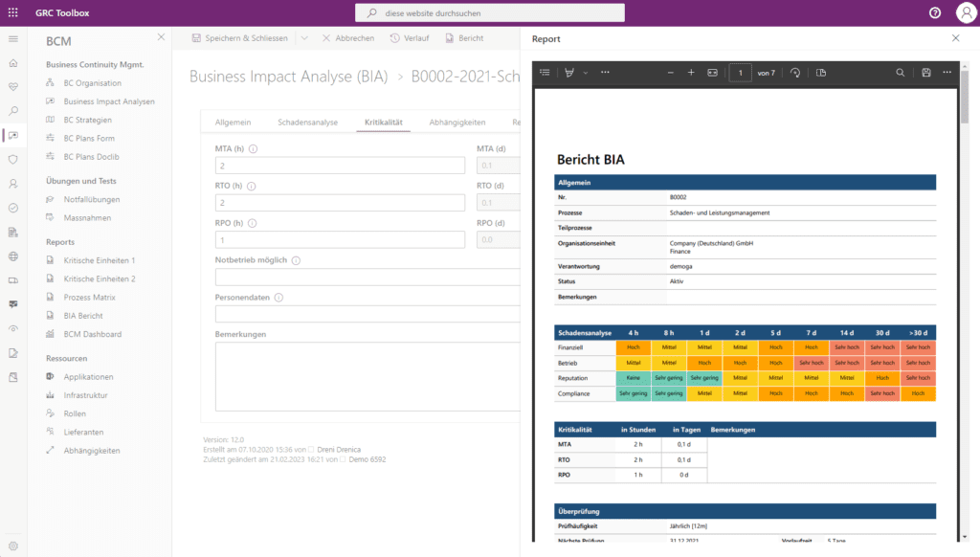Image resolution: width=980 pixels, height=557 pixels.
Task: Open BCM Dashboard
Action: coord(93,334)
